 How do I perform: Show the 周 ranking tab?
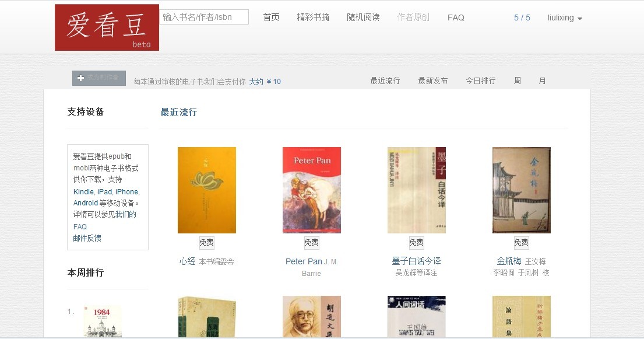coord(518,81)
